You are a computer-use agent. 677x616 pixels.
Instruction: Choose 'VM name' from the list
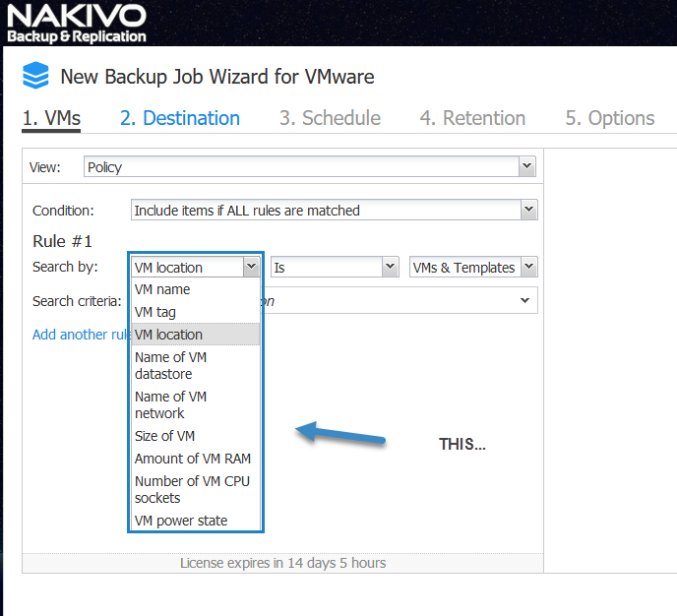pyautogui.click(x=196, y=289)
